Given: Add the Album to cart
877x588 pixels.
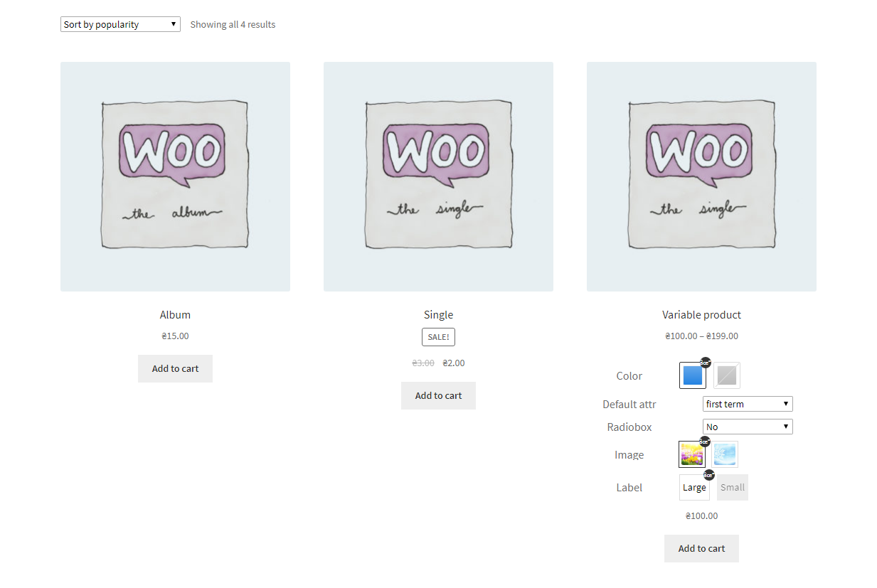Looking at the screenshot, I should pyautogui.click(x=175, y=368).
